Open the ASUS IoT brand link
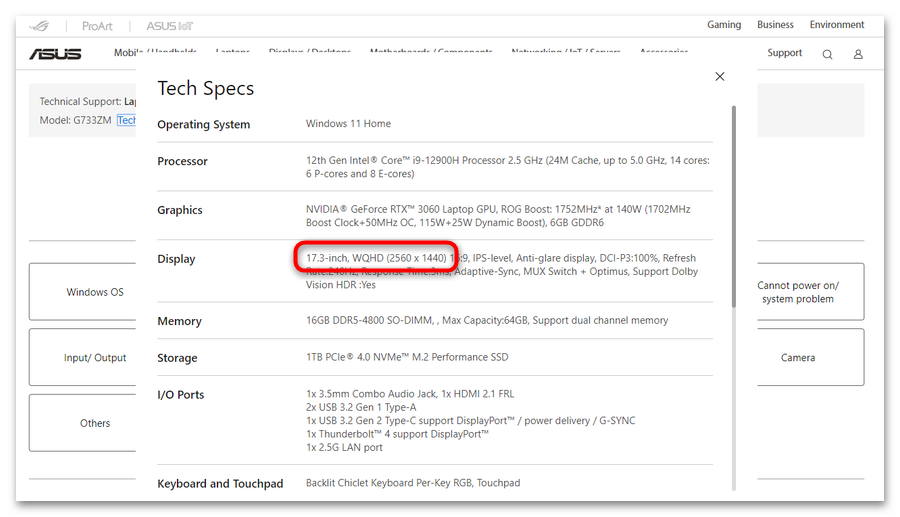The image size is (900, 517). 169,26
